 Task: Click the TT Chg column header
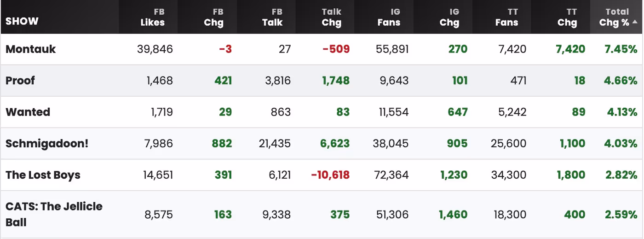tap(567, 17)
